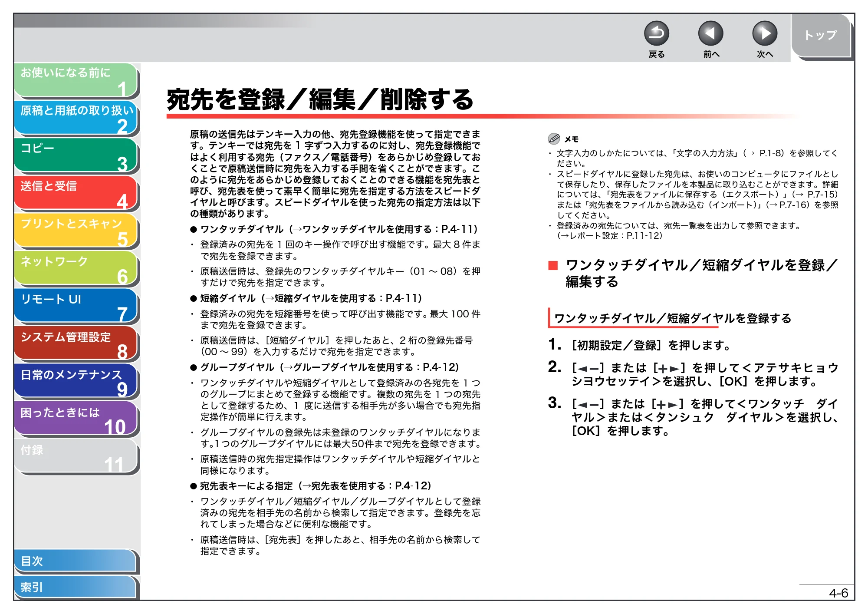Viewport: 868px width, 614px height.
Task: Click subheading ワンタッチダイヤル／短縮ダイヤルを登録する
Action: 672,318
